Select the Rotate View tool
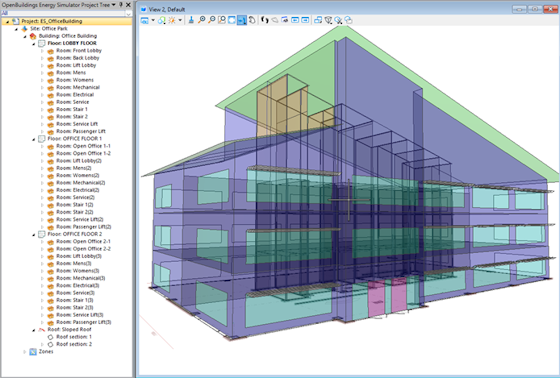 click(242, 20)
